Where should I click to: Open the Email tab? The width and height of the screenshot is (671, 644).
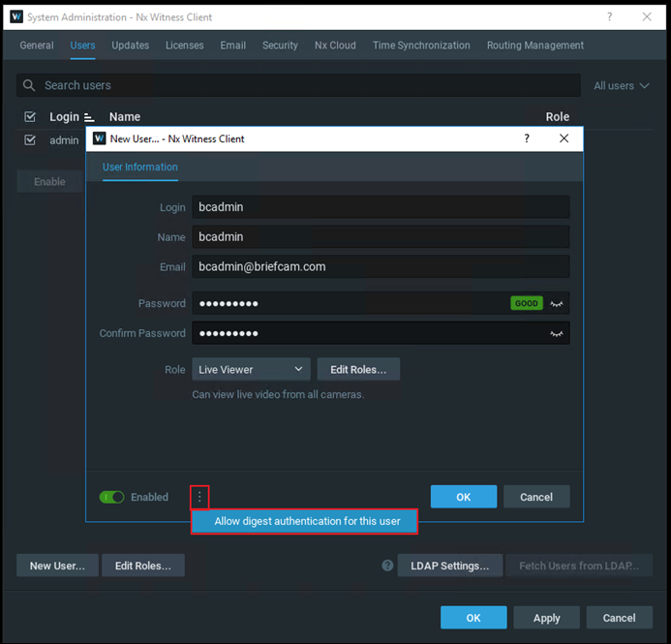tap(233, 46)
